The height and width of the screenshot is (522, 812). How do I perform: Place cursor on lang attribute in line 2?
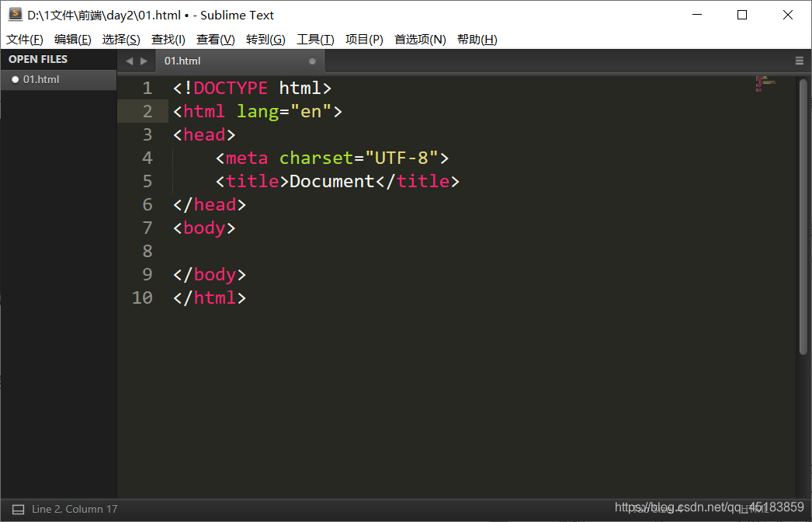(x=258, y=111)
